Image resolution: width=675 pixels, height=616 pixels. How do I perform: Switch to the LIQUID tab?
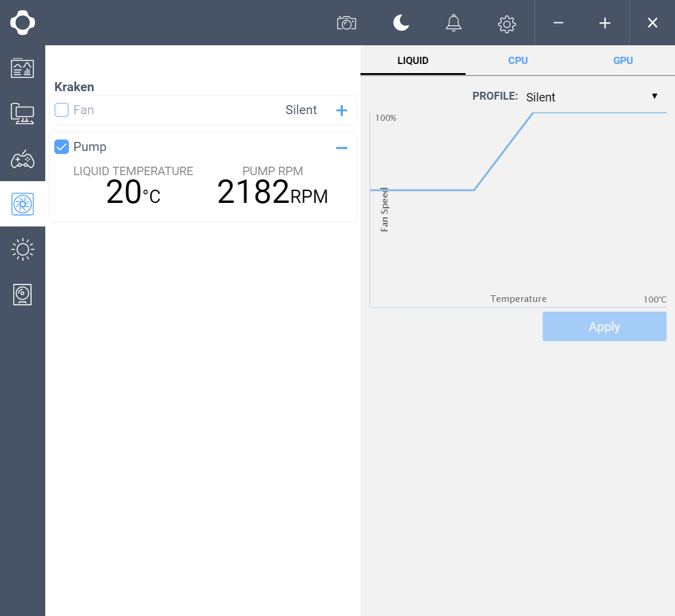click(413, 60)
